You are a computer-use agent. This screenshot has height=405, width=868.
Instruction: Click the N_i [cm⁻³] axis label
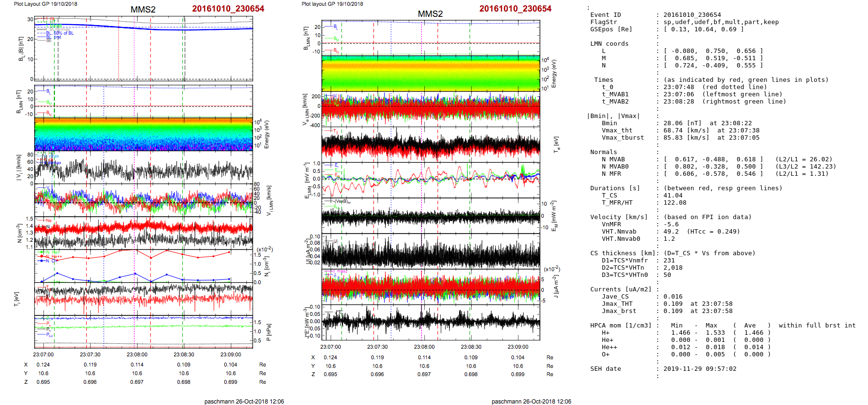(266, 267)
